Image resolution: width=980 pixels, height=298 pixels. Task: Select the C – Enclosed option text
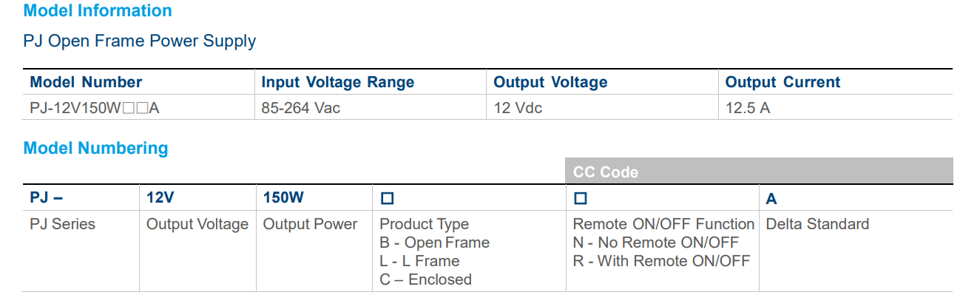(425, 280)
